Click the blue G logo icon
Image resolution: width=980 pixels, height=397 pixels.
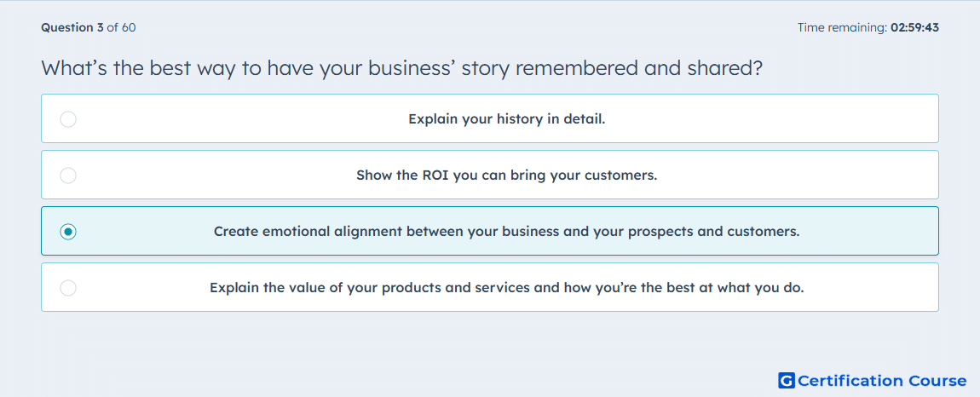[787, 380]
